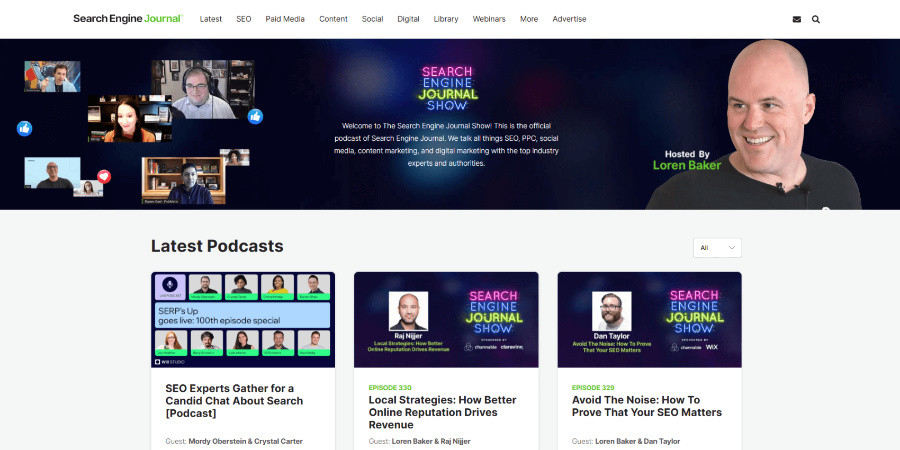Open the Webinars menu item
The image size is (900, 450).
pyautogui.click(x=489, y=19)
